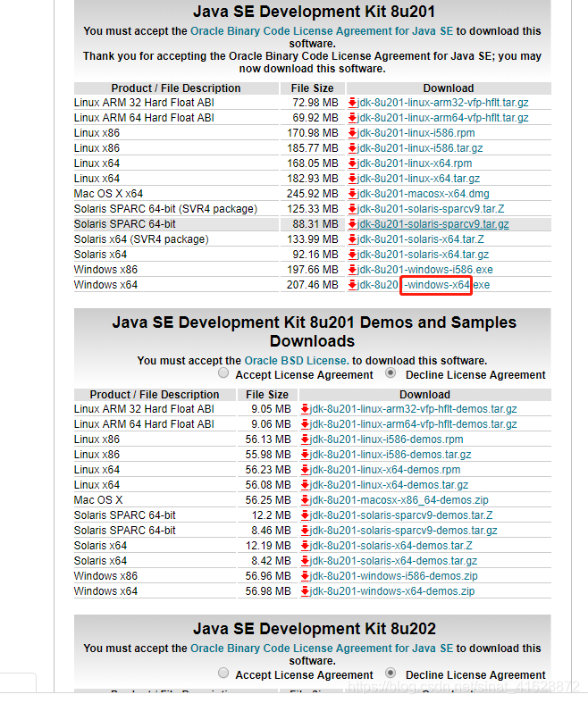Click the 245.92 MB file size cell
Viewport: 588px width, 703px height.
(312, 194)
